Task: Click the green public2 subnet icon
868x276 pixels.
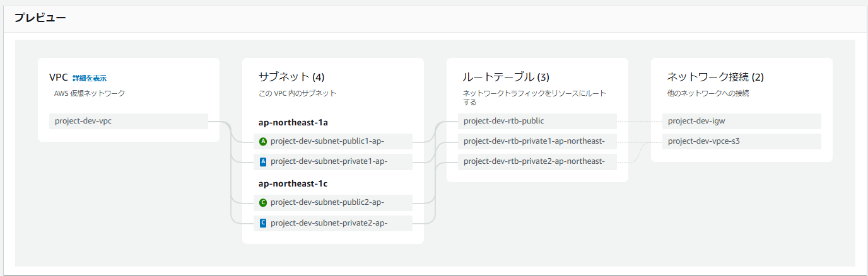Action: pyautogui.click(x=263, y=203)
